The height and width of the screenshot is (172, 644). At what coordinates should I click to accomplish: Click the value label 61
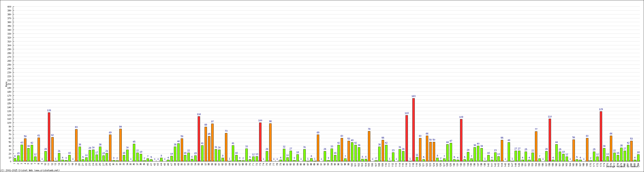click(39, 136)
